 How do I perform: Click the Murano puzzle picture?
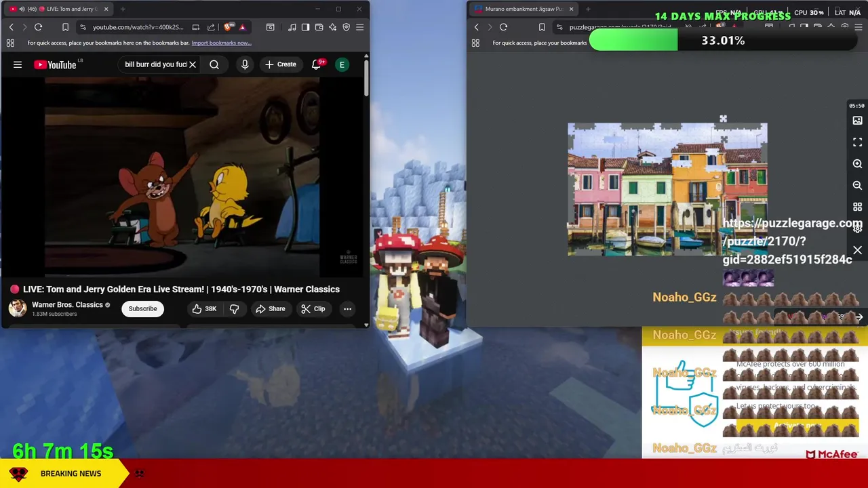tap(667, 189)
